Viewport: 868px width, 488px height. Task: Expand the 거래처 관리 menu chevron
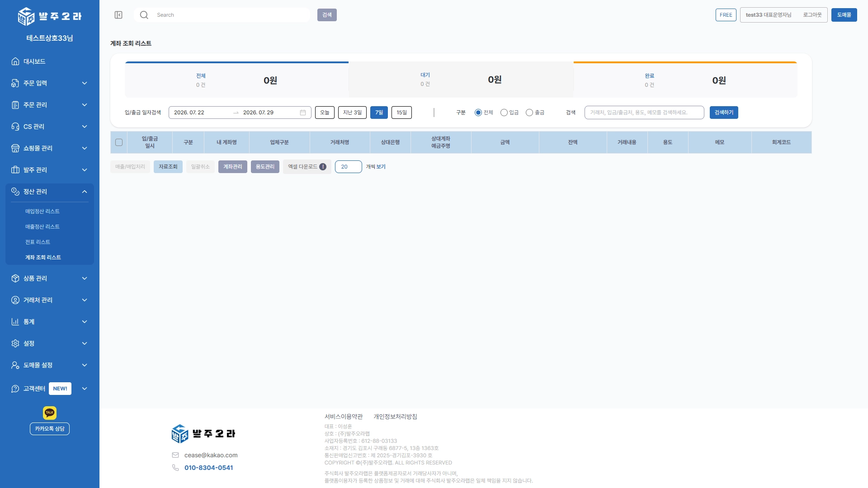point(85,300)
